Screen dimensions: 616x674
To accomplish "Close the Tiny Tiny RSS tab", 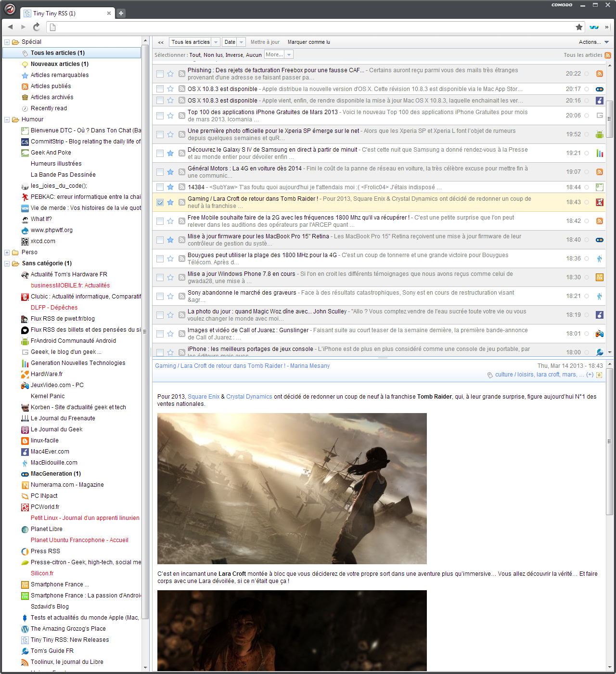I will 109,13.
